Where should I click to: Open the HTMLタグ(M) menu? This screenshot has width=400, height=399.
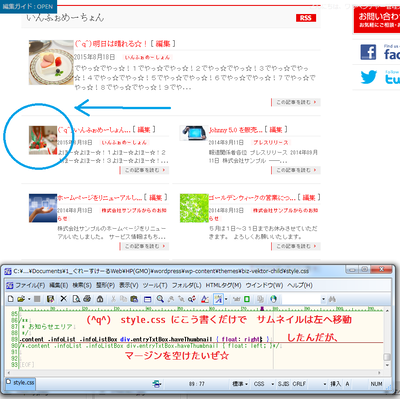[x=223, y=285]
